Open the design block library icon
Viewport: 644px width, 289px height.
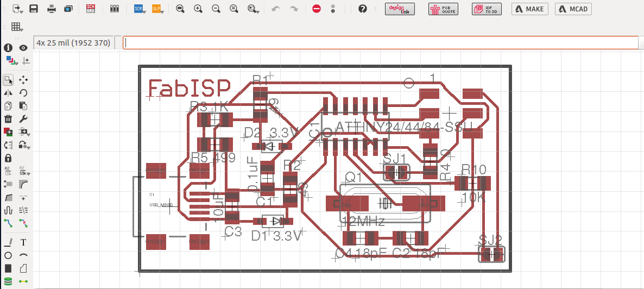[115, 9]
